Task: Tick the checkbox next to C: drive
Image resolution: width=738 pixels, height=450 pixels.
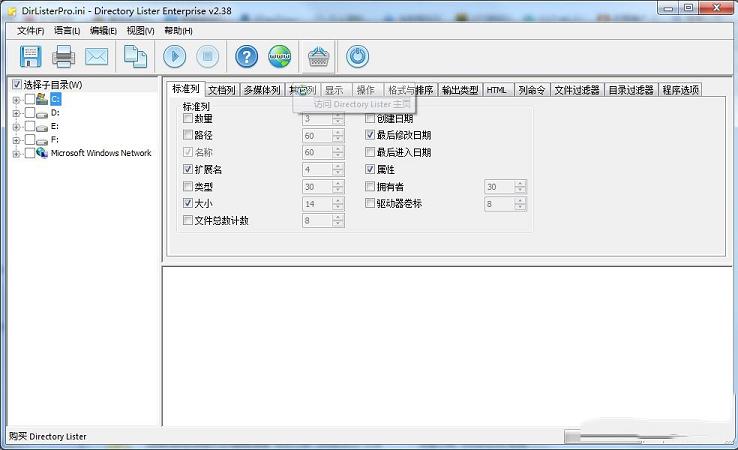Action: click(29, 99)
